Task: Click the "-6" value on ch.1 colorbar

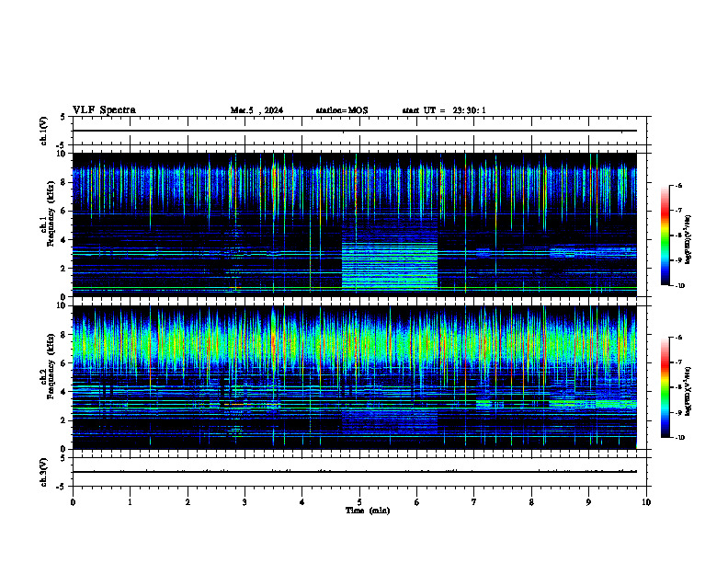Action: [x=678, y=185]
